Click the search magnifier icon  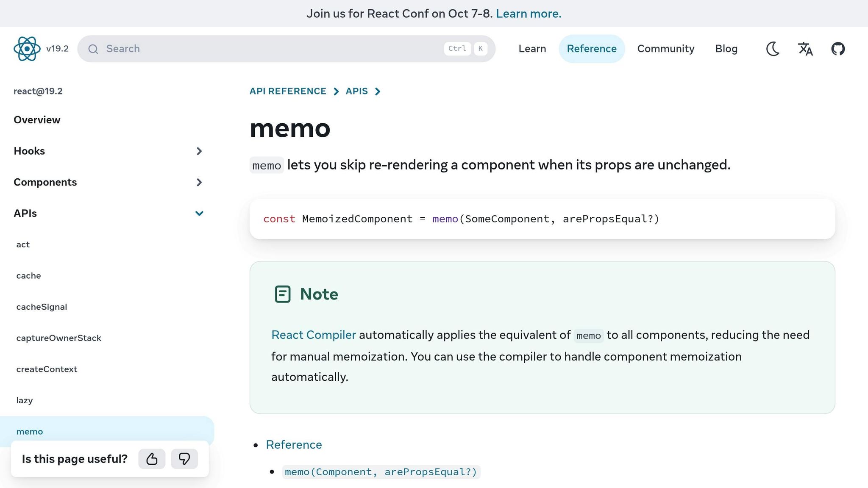coord(93,49)
